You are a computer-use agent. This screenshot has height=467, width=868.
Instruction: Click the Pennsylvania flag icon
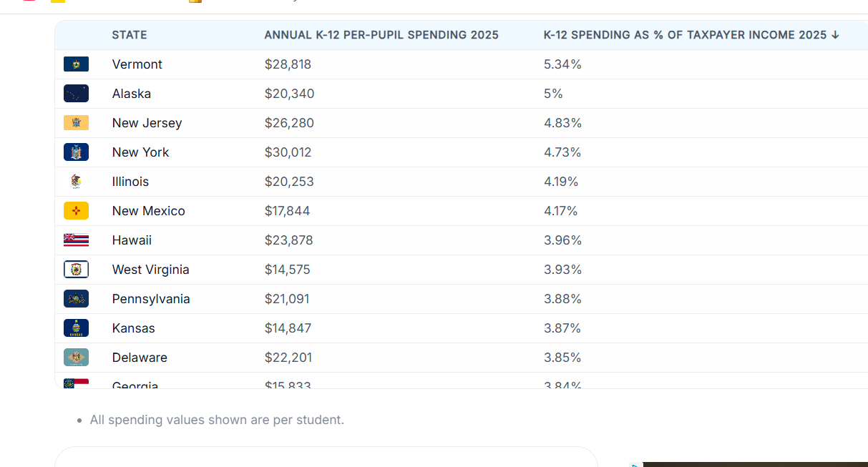click(x=76, y=299)
